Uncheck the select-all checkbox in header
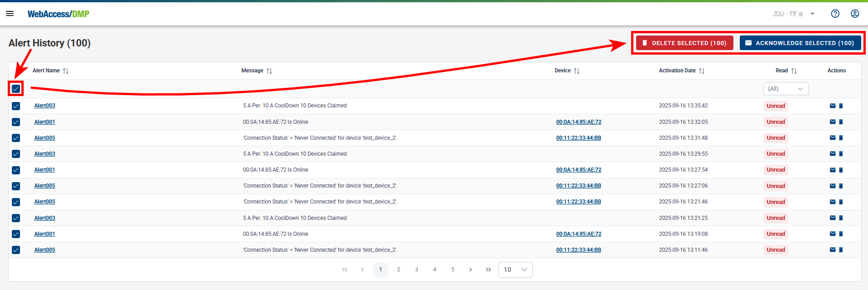The width and height of the screenshot is (868, 290). pyautogui.click(x=16, y=89)
